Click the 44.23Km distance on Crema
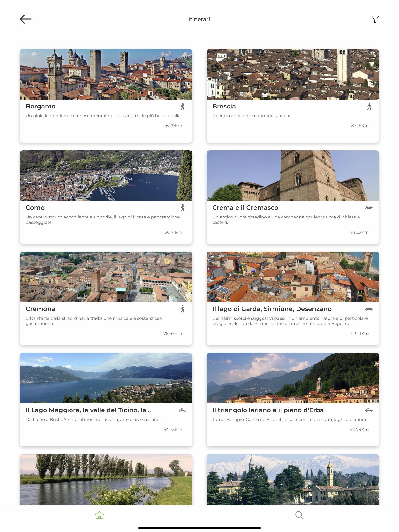This screenshot has width=399, height=532. point(359,232)
